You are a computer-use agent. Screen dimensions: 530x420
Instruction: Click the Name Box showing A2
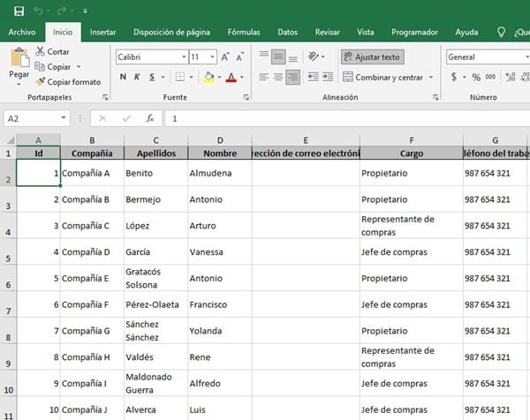pyautogui.click(x=35, y=118)
